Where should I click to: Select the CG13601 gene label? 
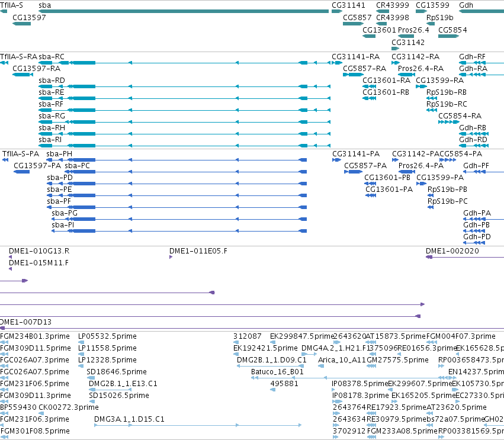point(379,30)
